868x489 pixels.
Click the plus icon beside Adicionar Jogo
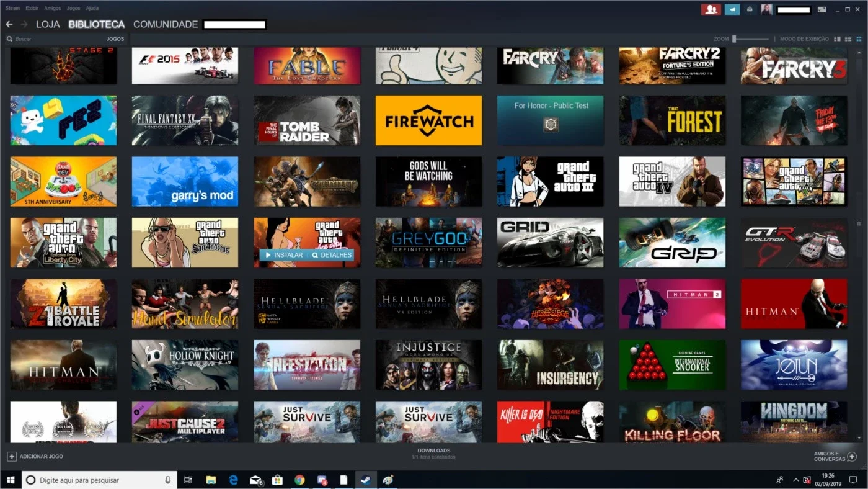click(x=11, y=456)
